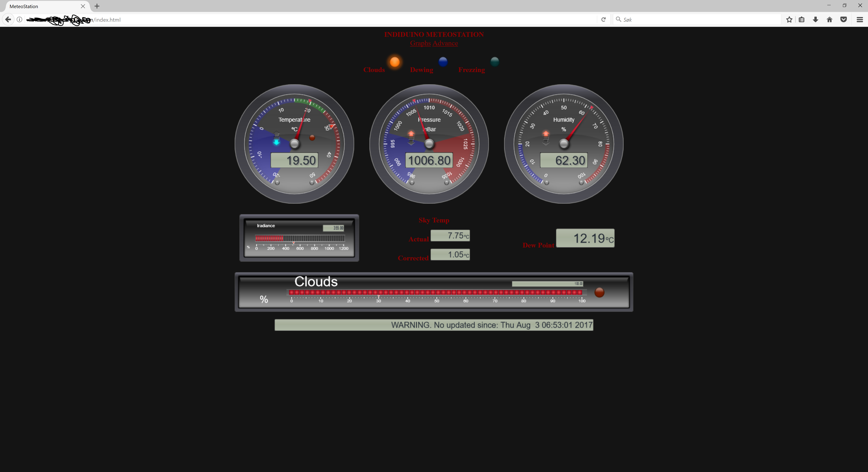This screenshot has height=472, width=868.
Task: Go to browser home page icon
Action: coord(829,19)
